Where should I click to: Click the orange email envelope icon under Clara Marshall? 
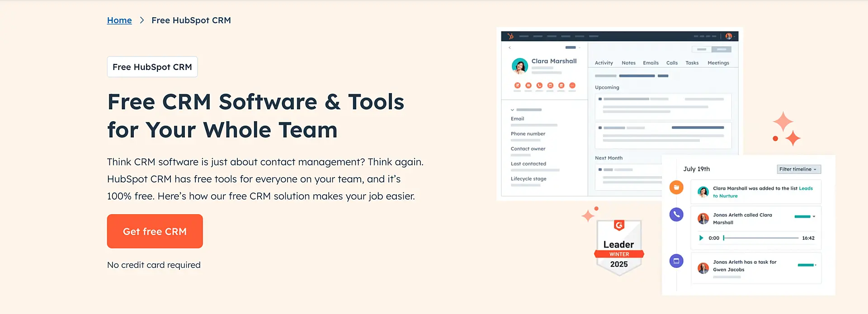tap(528, 85)
